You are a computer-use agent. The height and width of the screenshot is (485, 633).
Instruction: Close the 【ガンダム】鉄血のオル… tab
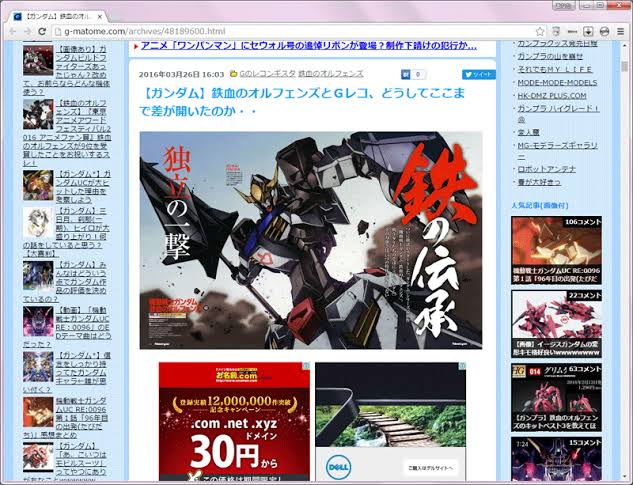click(100, 17)
